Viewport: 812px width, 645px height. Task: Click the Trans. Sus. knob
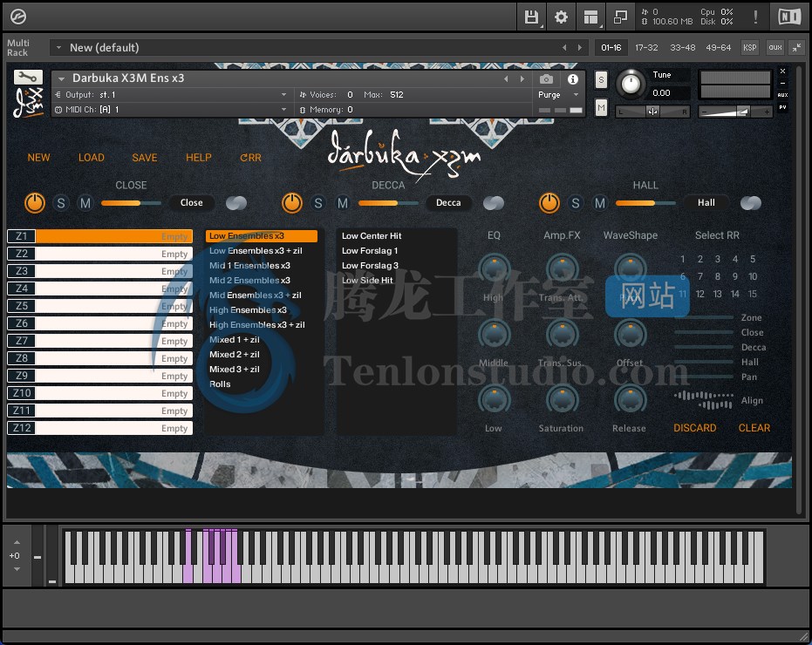[x=562, y=334]
